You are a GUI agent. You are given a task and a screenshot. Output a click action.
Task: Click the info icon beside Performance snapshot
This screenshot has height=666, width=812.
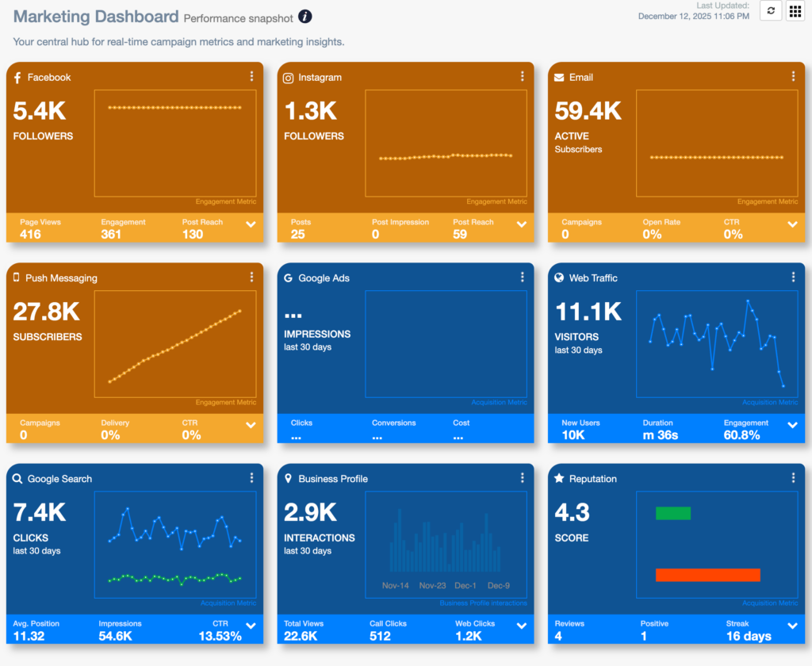coord(305,17)
